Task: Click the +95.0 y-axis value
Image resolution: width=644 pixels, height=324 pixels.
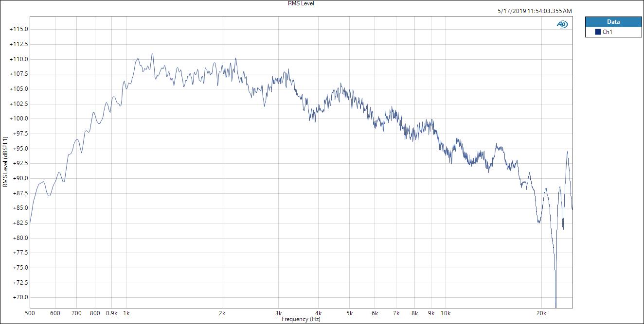Action: [20, 149]
